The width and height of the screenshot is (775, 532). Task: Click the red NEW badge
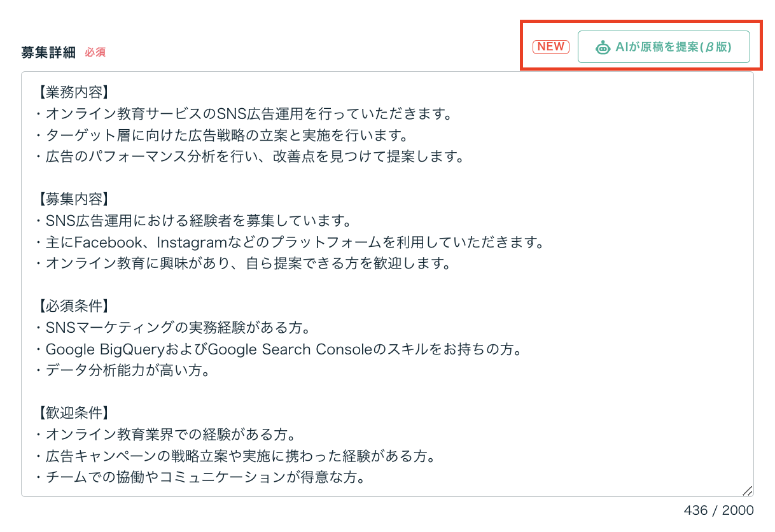[551, 46]
